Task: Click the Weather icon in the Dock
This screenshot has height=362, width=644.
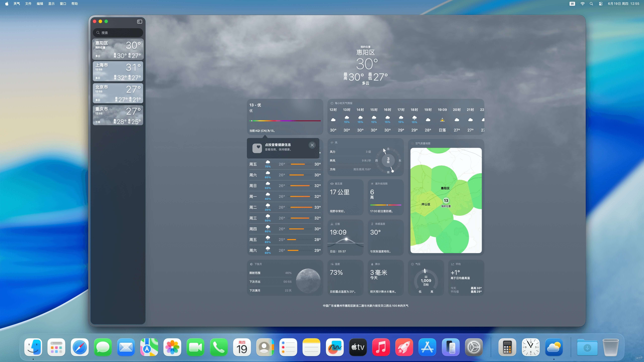Action: (x=554, y=347)
